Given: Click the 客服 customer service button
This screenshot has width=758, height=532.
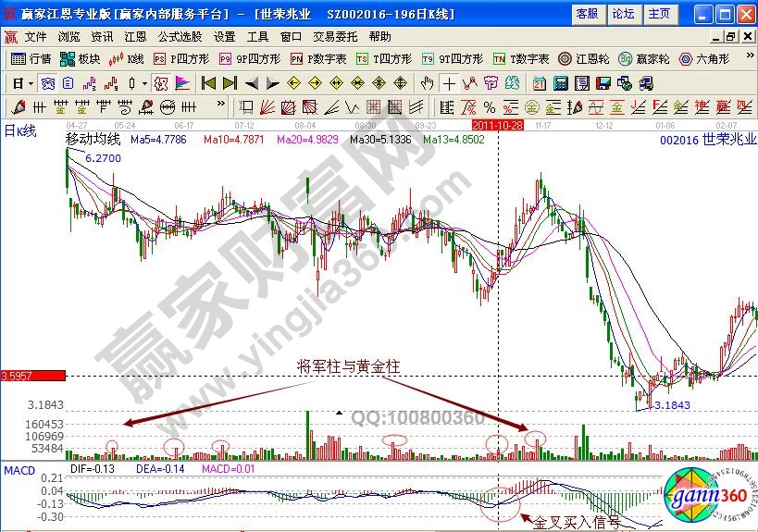Looking at the screenshot, I should [x=588, y=15].
